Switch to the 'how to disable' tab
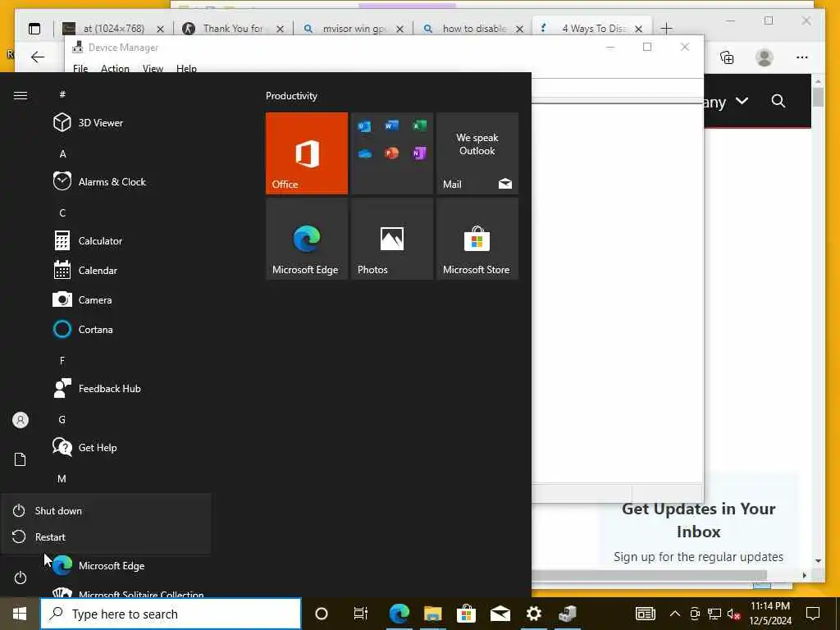Image resolution: width=840 pixels, height=630 pixels. click(473, 29)
